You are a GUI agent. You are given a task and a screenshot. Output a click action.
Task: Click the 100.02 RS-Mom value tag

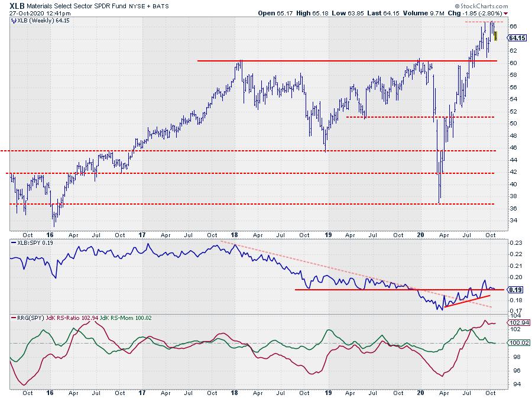(518, 342)
